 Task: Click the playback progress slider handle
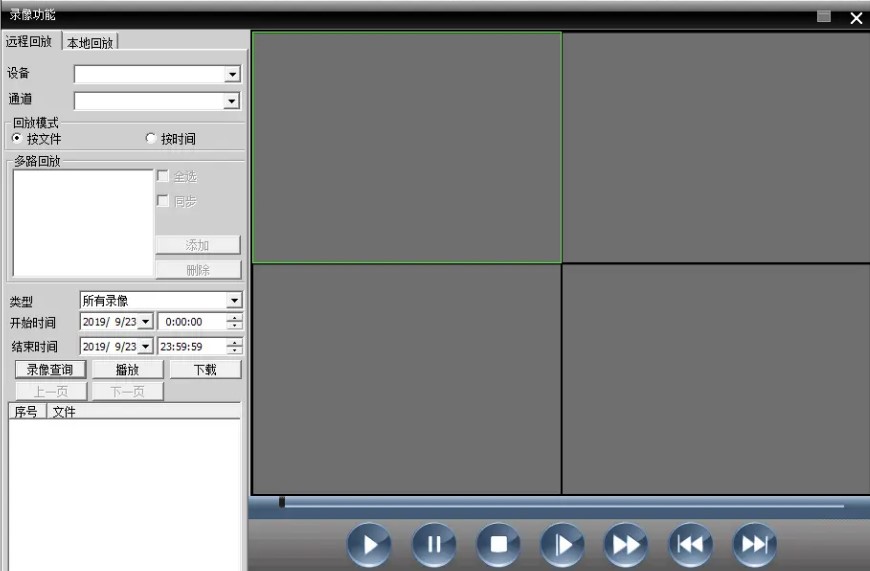[x=282, y=502]
